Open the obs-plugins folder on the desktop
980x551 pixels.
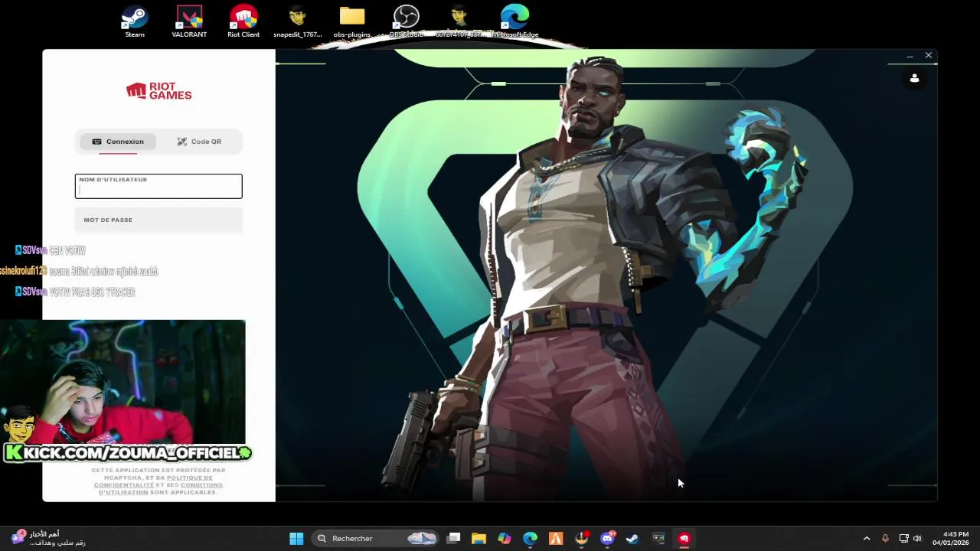coord(352,21)
